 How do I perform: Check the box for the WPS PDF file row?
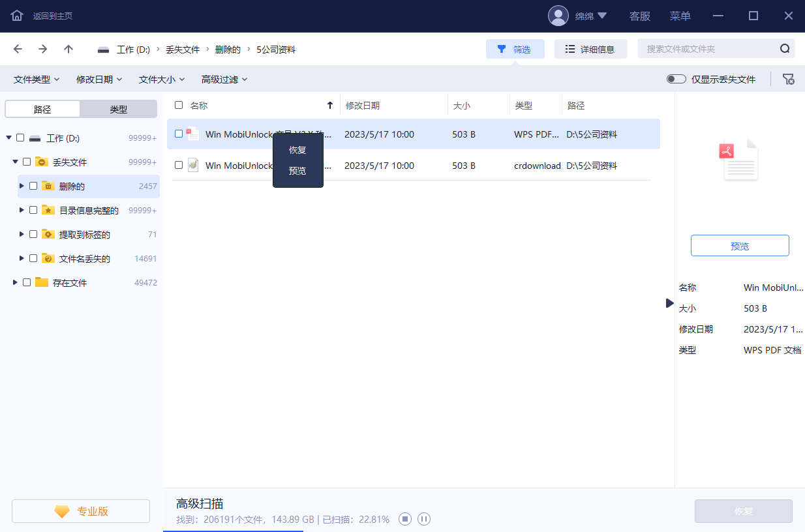click(179, 134)
